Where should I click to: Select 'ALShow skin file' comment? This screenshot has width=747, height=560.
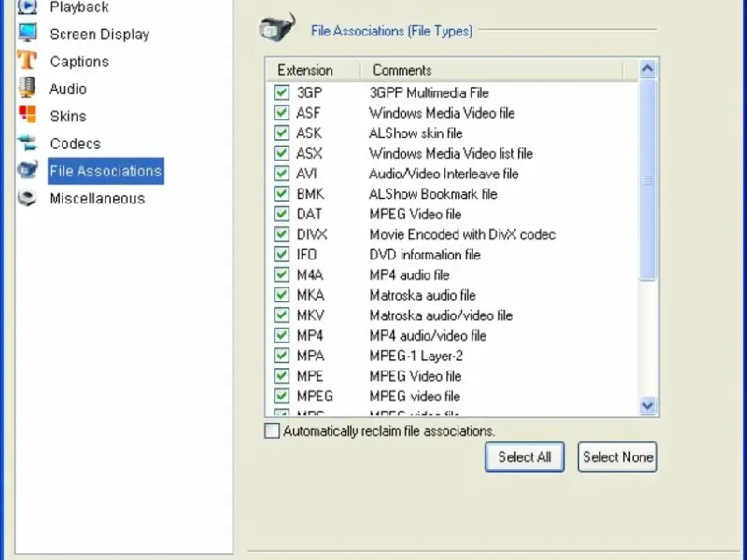416,133
